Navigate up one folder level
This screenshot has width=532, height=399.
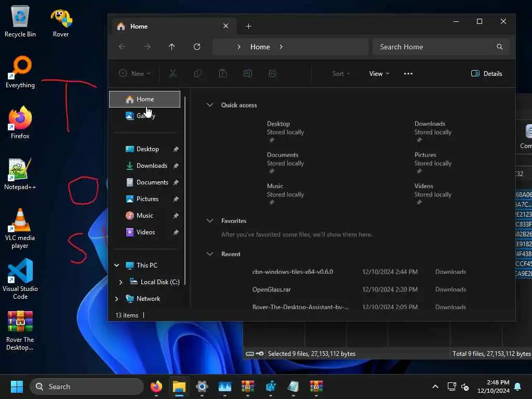171,47
